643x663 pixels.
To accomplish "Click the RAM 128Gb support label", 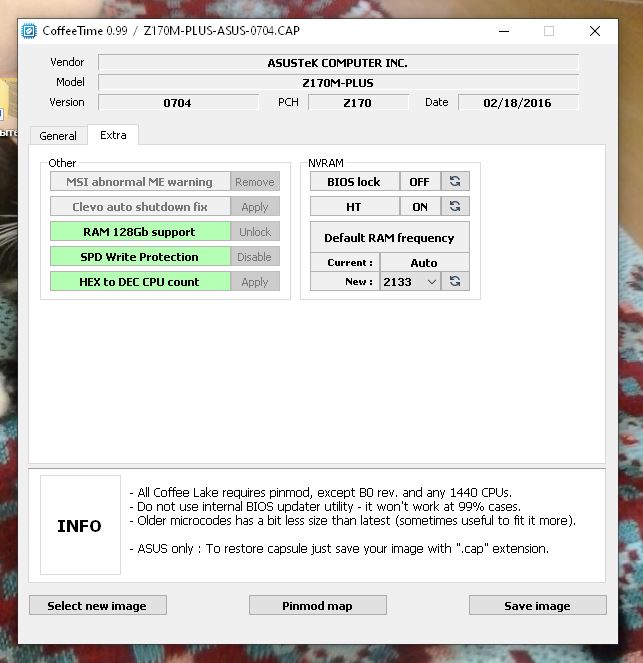I will (x=140, y=232).
